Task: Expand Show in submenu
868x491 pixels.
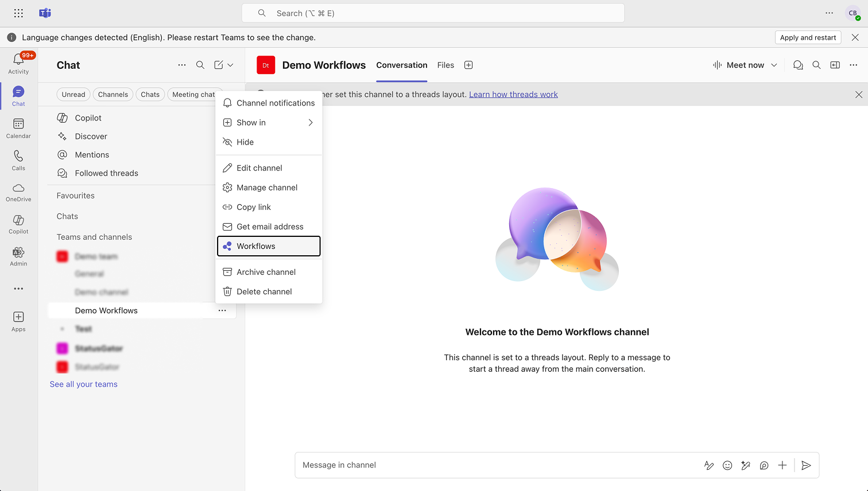Action: (x=311, y=123)
